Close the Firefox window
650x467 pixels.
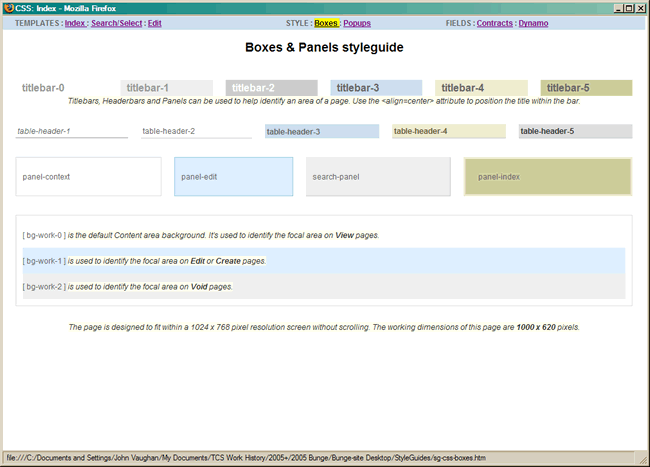point(640,8)
